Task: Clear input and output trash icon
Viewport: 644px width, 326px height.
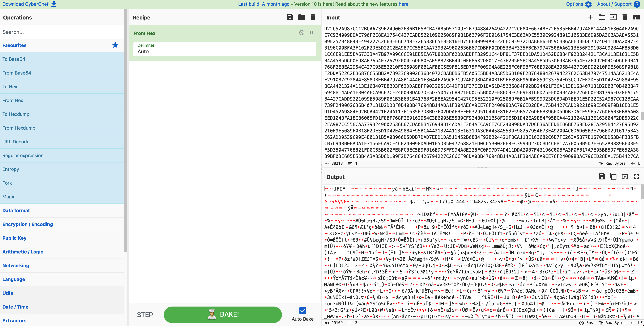Action: tap(625, 17)
